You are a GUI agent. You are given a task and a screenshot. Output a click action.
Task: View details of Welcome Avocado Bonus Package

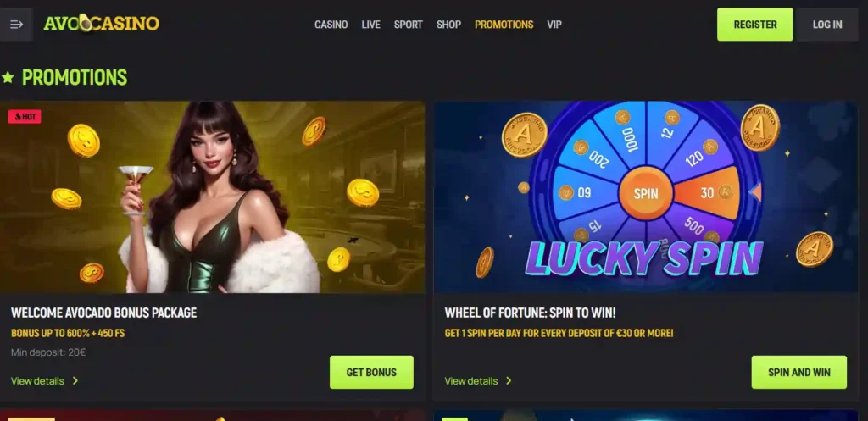tap(37, 380)
